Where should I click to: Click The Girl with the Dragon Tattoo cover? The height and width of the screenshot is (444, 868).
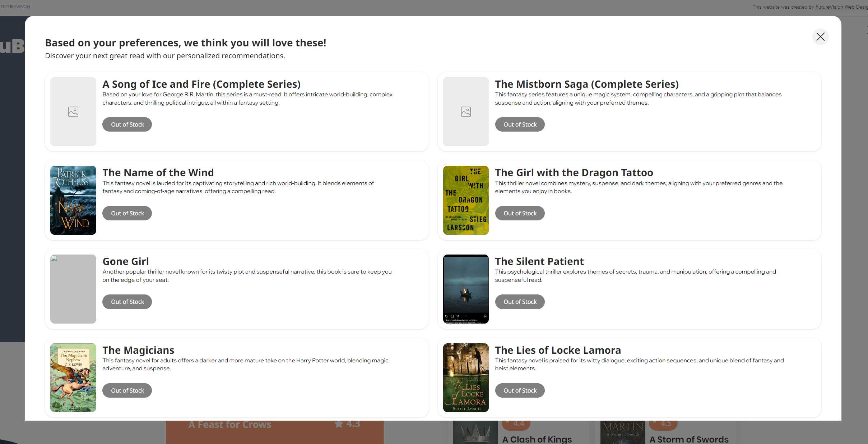pos(466,200)
